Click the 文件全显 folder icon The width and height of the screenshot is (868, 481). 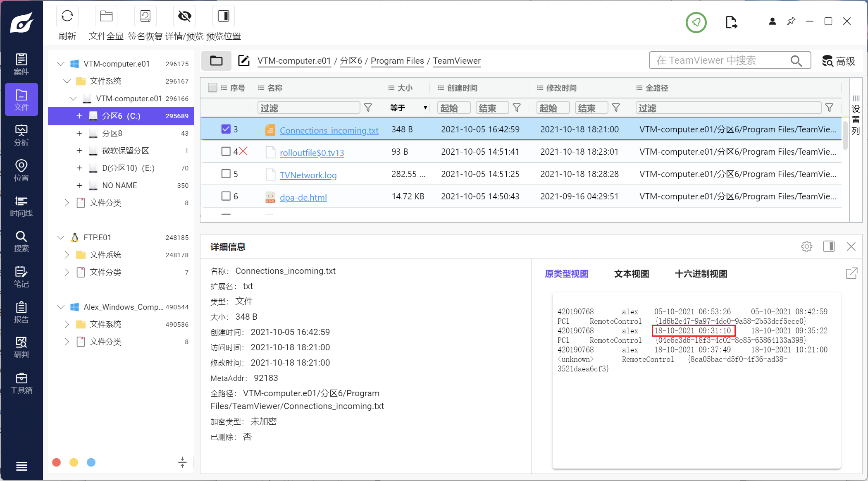[106, 16]
